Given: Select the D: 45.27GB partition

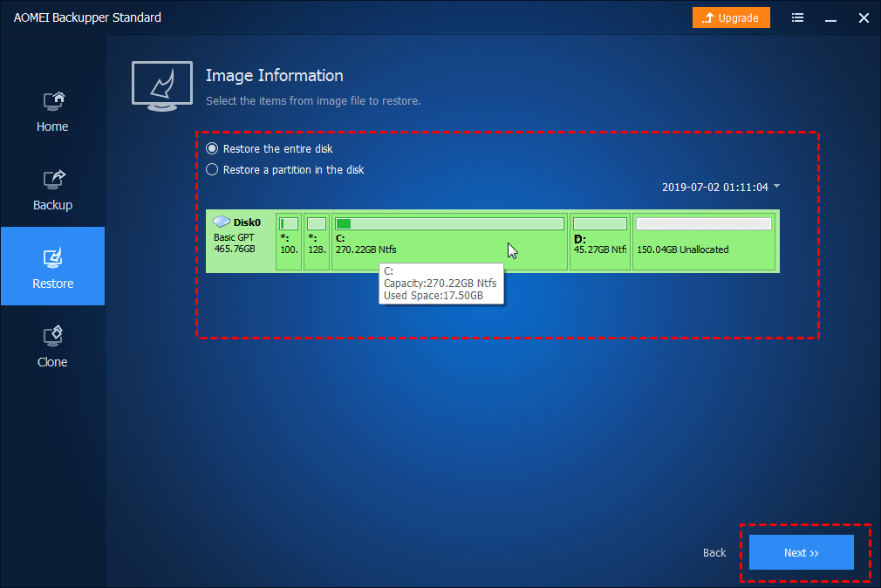Looking at the screenshot, I should coord(600,241).
